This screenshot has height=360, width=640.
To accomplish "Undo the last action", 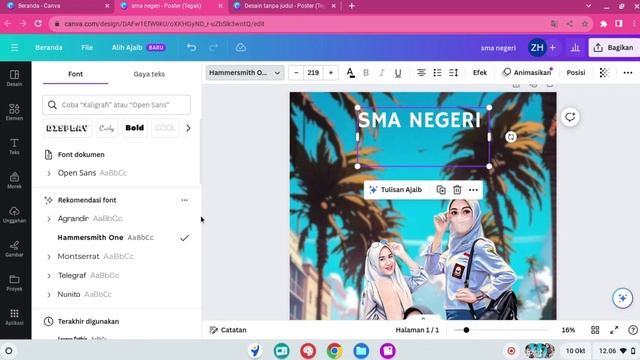I will click(191, 48).
